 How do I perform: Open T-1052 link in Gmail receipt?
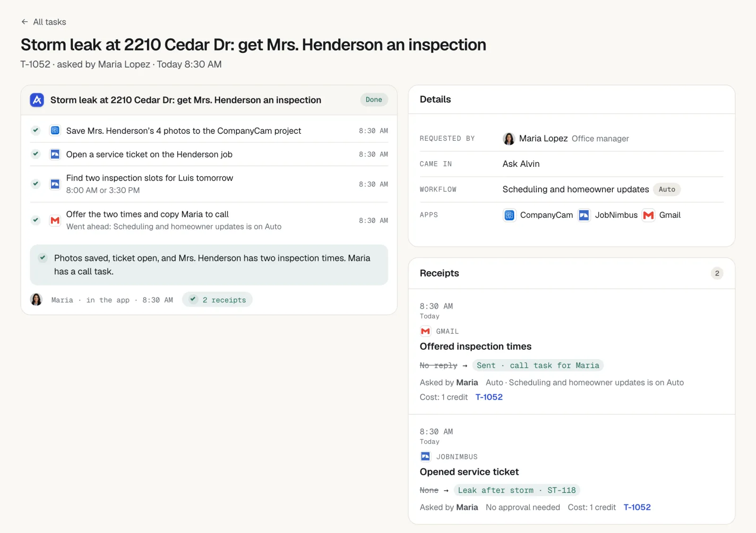[489, 397]
